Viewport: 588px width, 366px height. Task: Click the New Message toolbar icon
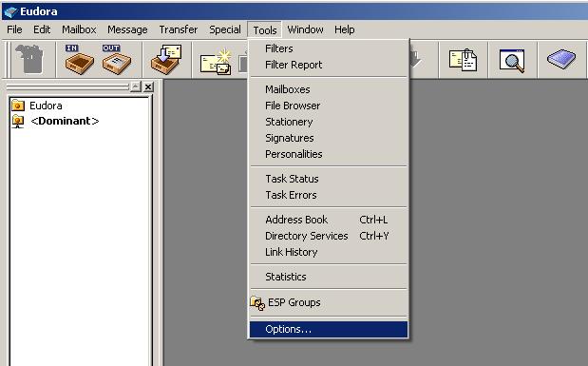click(216, 62)
